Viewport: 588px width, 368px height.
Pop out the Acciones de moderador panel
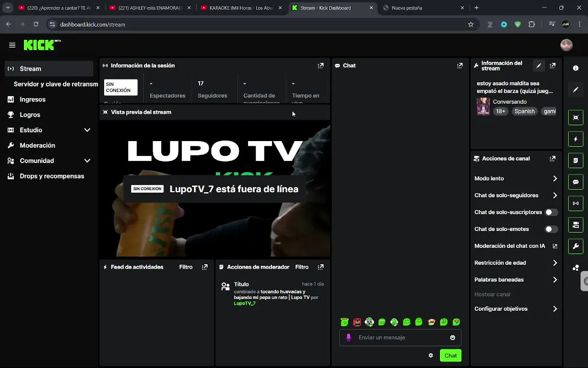pos(321,267)
